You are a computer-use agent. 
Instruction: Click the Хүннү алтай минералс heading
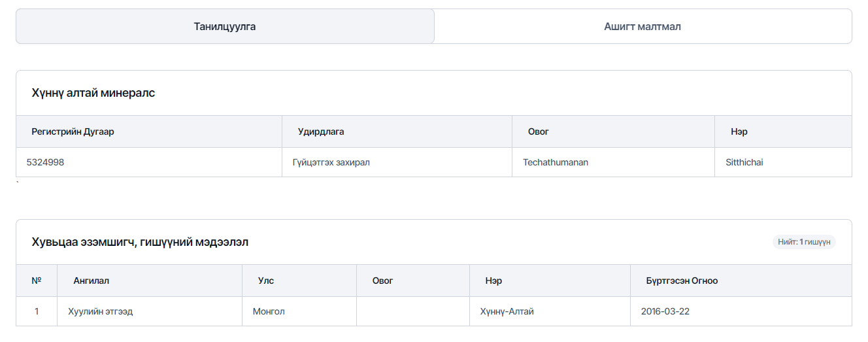tap(93, 93)
